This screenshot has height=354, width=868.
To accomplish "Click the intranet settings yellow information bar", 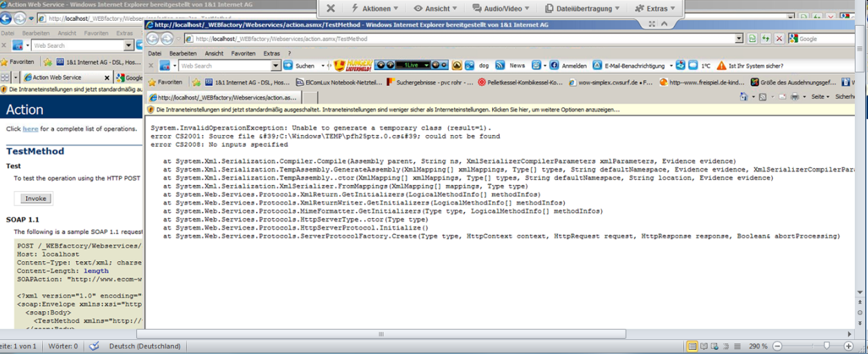I will tap(388, 109).
